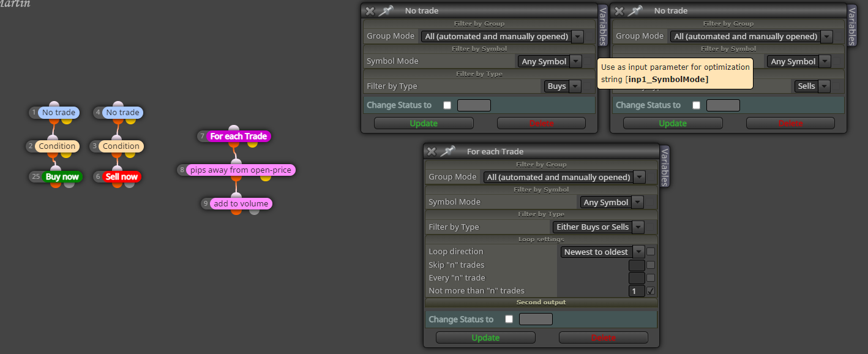This screenshot has height=354, width=868.
Task: Click Delete in Buys No trade panel
Action: tap(542, 123)
